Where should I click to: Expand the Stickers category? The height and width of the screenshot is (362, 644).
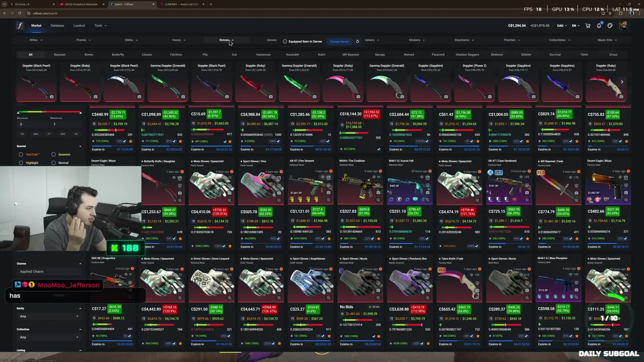point(416,40)
